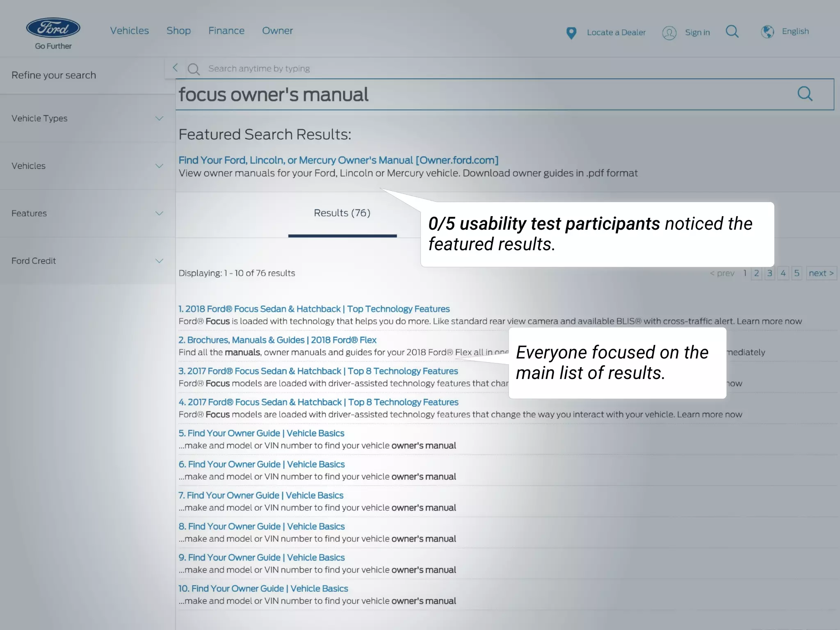Open the Owner menu

tap(277, 31)
